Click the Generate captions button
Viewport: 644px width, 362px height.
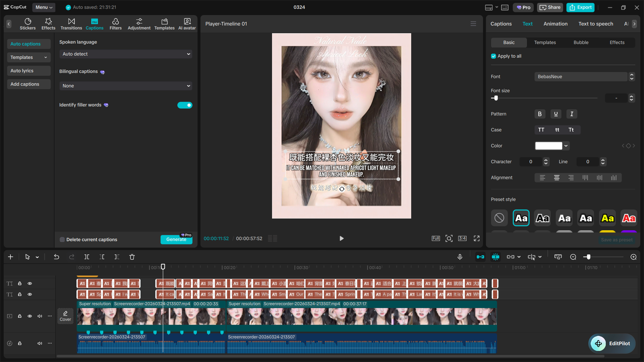[176, 239]
